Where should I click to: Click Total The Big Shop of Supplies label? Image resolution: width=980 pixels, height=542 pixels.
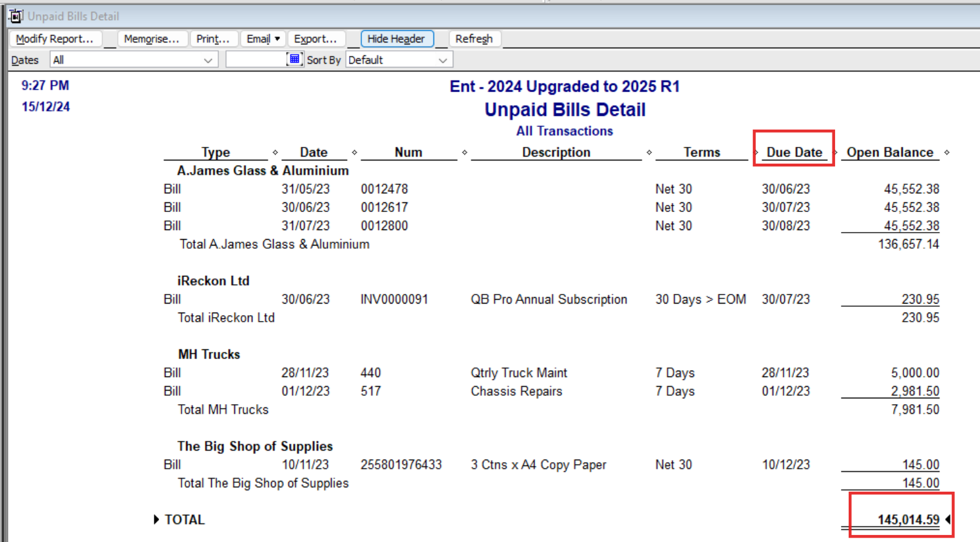263,483
